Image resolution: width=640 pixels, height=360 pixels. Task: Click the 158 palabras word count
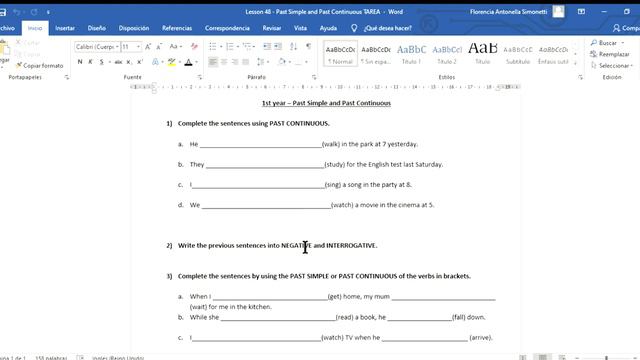tap(51, 358)
